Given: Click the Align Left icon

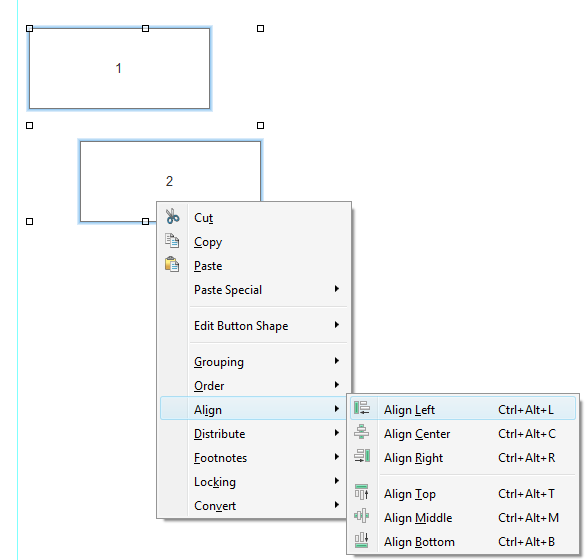Looking at the screenshot, I should click(x=362, y=408).
